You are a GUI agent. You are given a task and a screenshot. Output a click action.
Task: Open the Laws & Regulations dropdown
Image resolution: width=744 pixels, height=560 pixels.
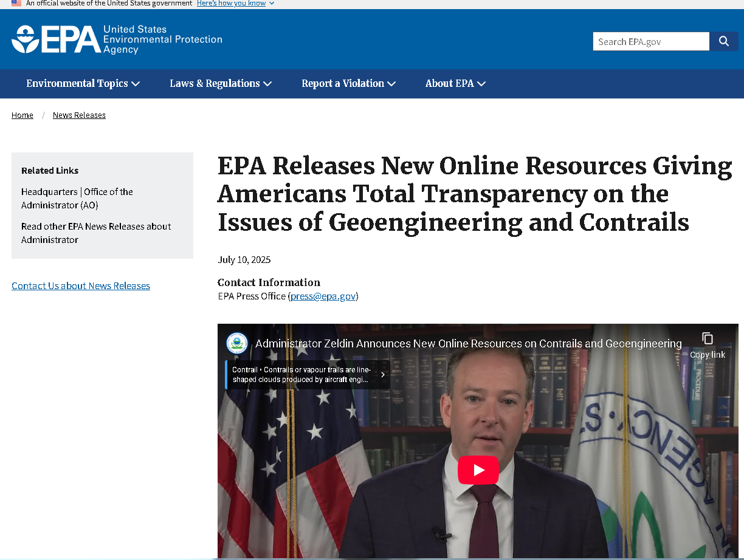tap(220, 84)
